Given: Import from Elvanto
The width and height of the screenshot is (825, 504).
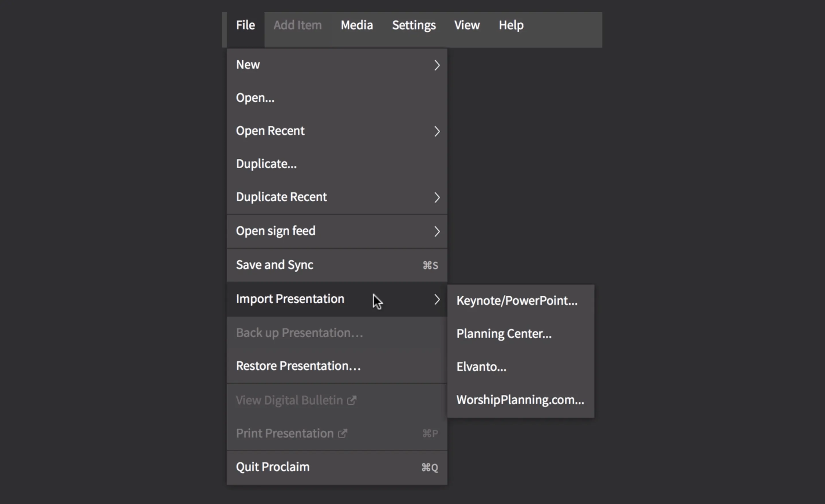Looking at the screenshot, I should (x=481, y=366).
